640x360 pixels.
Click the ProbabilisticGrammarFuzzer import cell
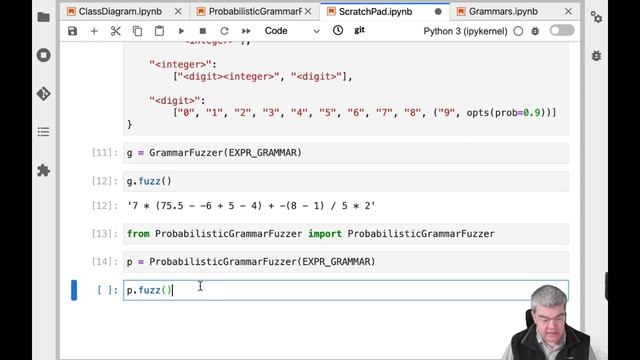pos(346,233)
